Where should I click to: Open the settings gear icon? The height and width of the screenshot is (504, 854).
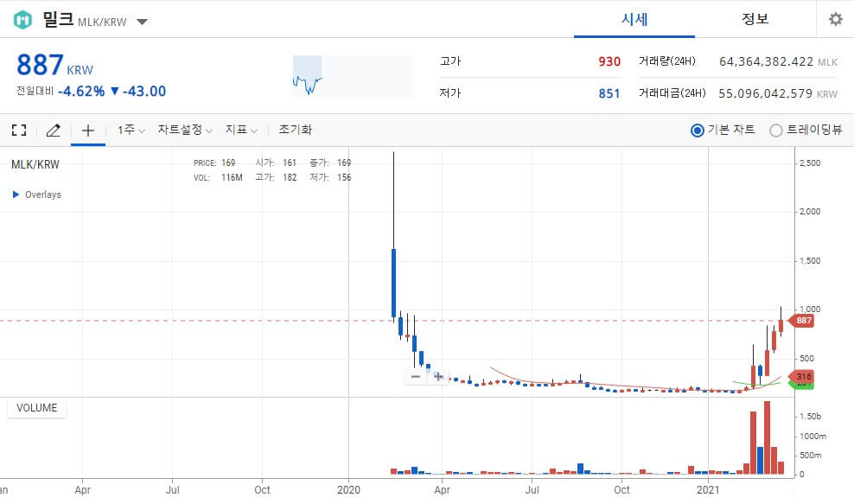(x=836, y=20)
